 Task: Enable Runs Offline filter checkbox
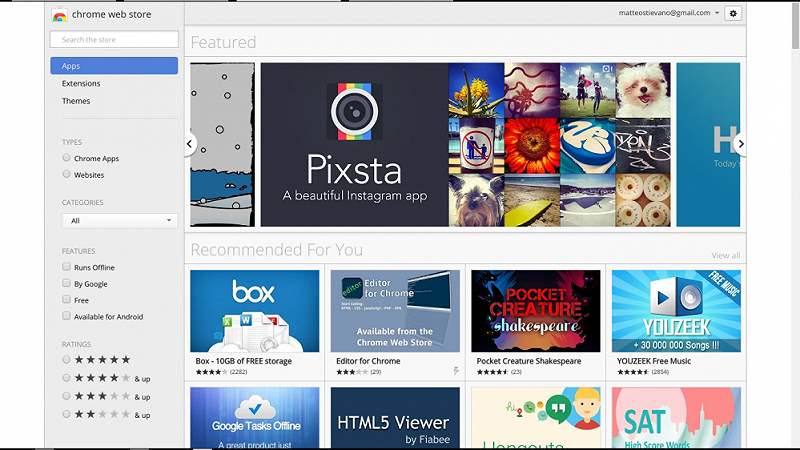coord(66,266)
